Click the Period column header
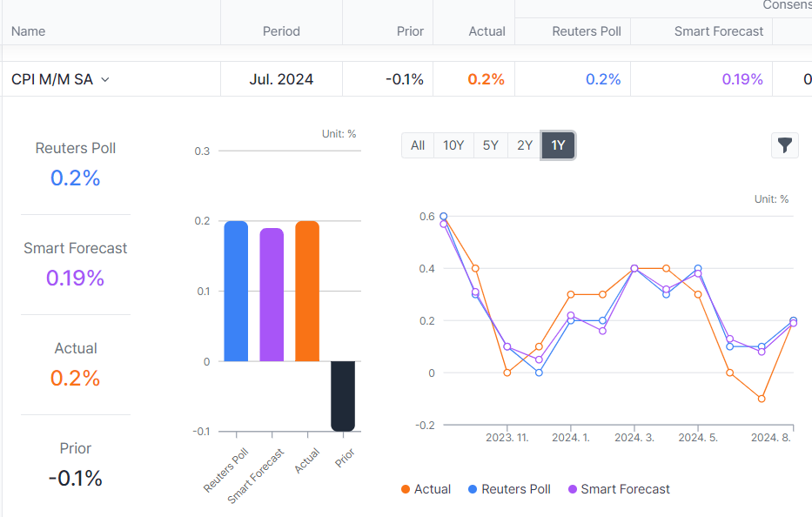The height and width of the screenshot is (517, 812). pos(281,31)
